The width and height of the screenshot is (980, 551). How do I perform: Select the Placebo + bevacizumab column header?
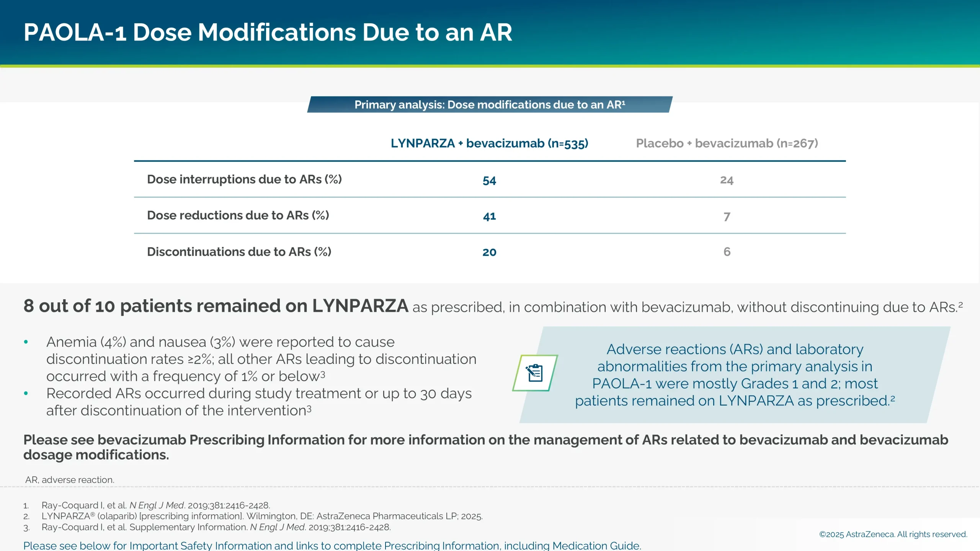[x=727, y=143]
